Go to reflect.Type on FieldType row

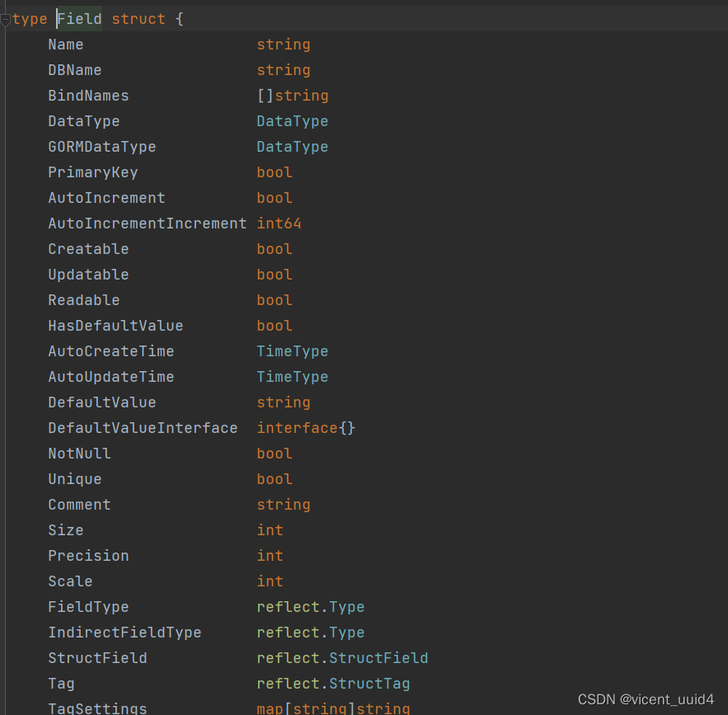click(311, 606)
